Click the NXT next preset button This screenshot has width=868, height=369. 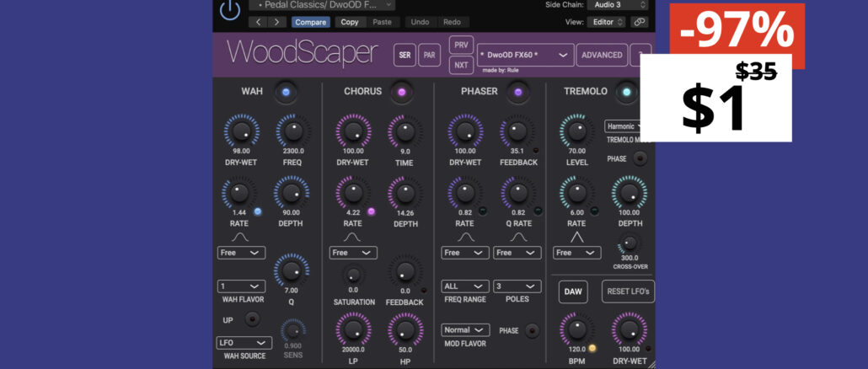click(461, 65)
